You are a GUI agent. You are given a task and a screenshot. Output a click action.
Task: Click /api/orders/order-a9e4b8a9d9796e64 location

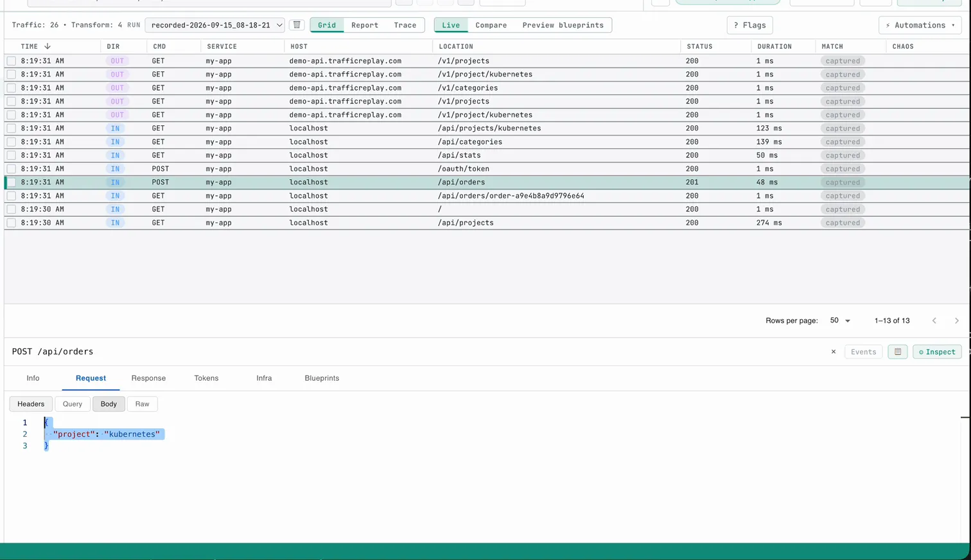click(511, 196)
